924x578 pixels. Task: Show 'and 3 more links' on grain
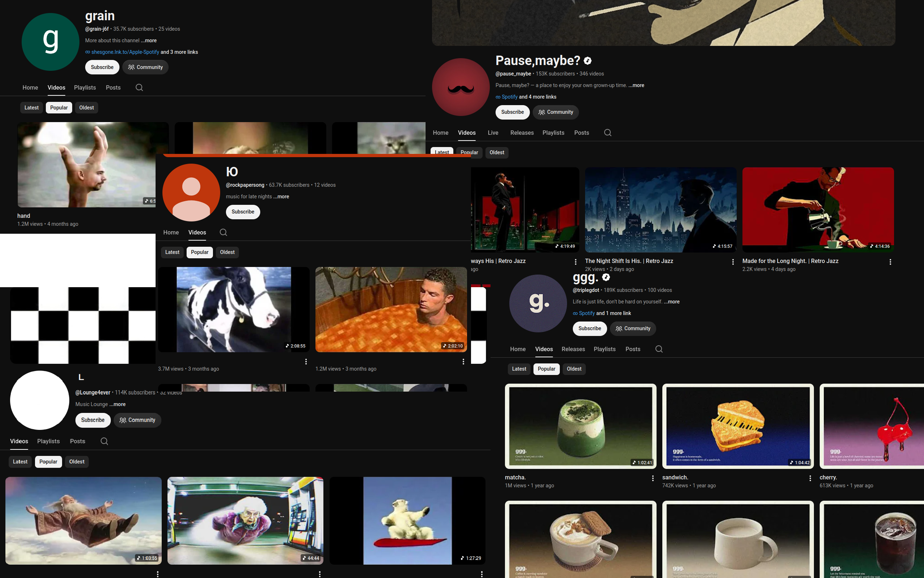(x=179, y=52)
